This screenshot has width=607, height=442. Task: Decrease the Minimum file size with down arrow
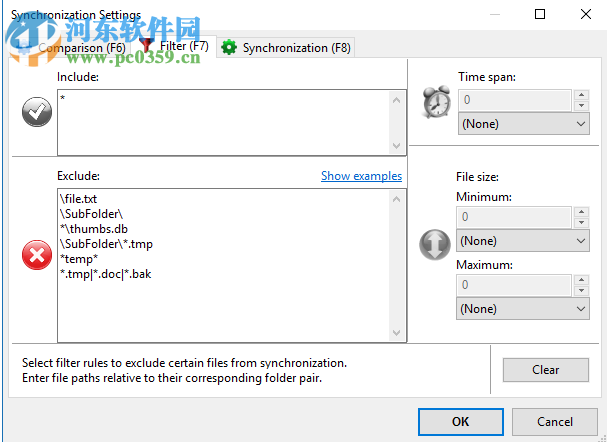coord(581,223)
